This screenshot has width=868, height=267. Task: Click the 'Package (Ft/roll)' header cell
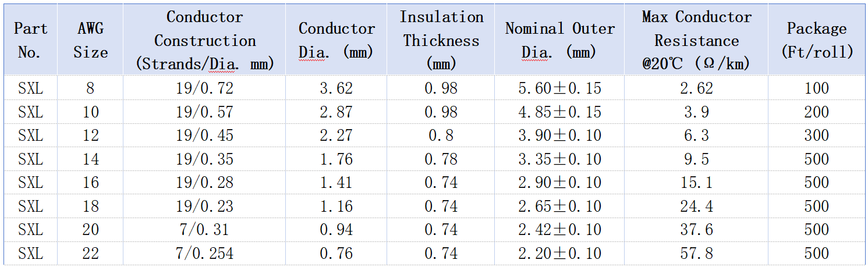pyautogui.click(x=817, y=40)
